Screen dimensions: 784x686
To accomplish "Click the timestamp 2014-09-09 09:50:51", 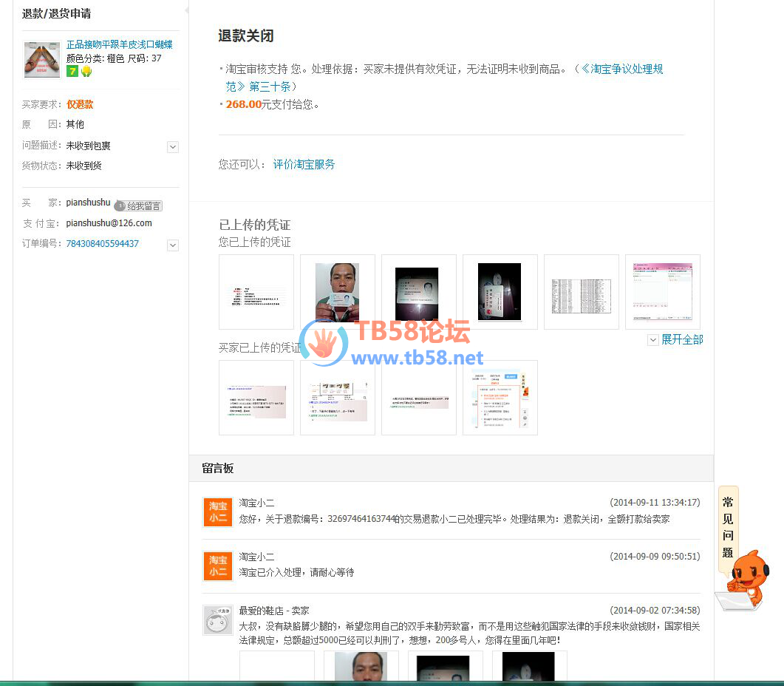I will (655, 557).
